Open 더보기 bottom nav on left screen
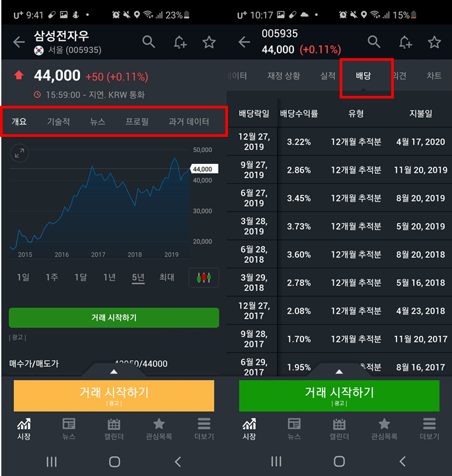This screenshot has height=476, width=452. (x=204, y=429)
